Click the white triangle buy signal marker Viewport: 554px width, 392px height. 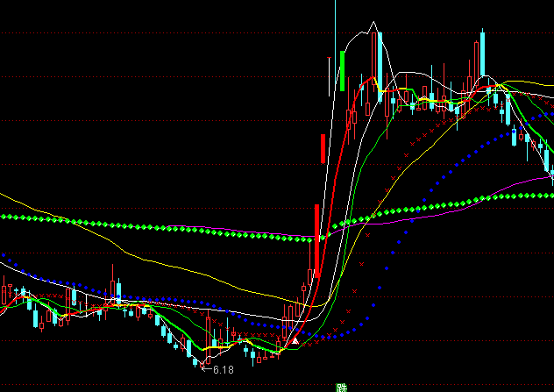pos(295,339)
